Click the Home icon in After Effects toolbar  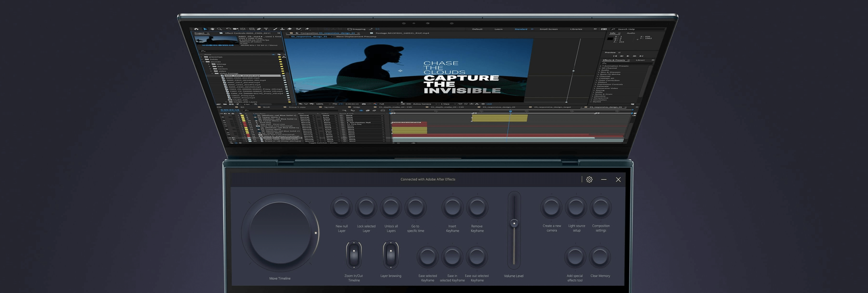tap(196, 29)
